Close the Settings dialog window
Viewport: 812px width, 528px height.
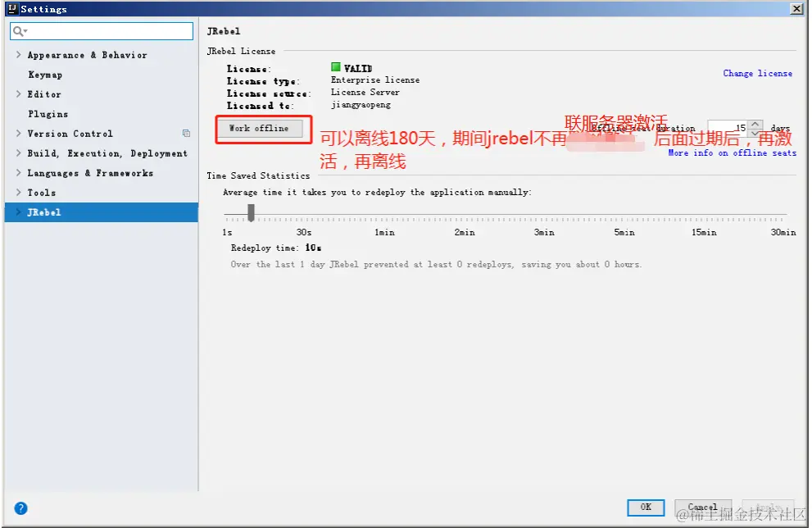click(797, 9)
